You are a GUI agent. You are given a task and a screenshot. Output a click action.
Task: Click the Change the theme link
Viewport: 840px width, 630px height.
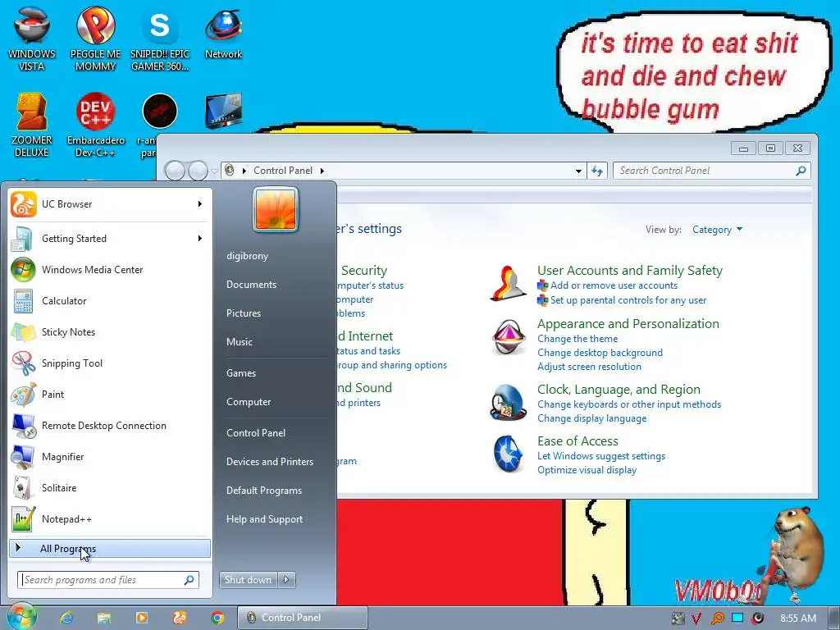coord(577,339)
